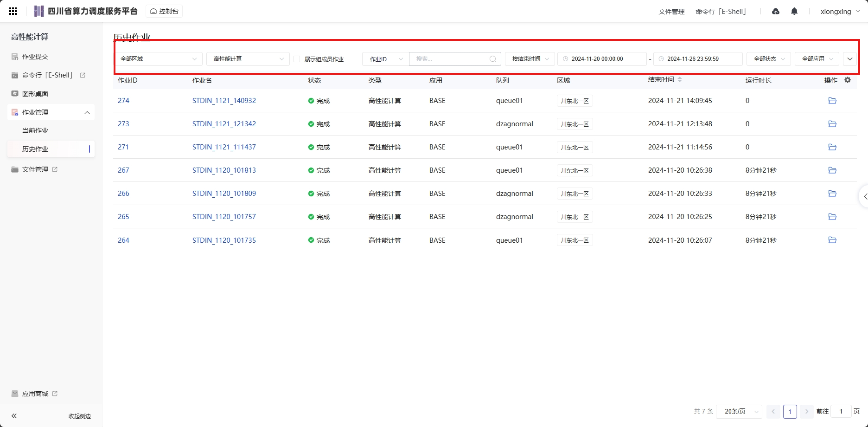Open folder icon for job 271

point(832,147)
